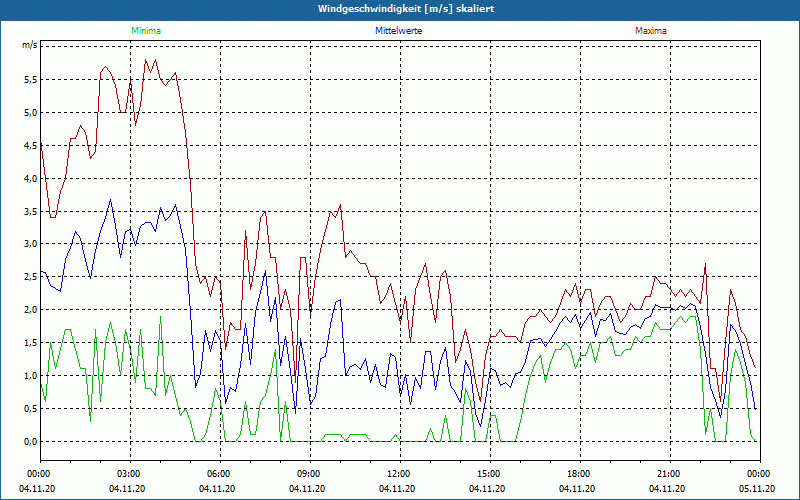This screenshot has width=800, height=500.
Task: Click the 21:00 time axis label
Action: pyautogui.click(x=670, y=474)
